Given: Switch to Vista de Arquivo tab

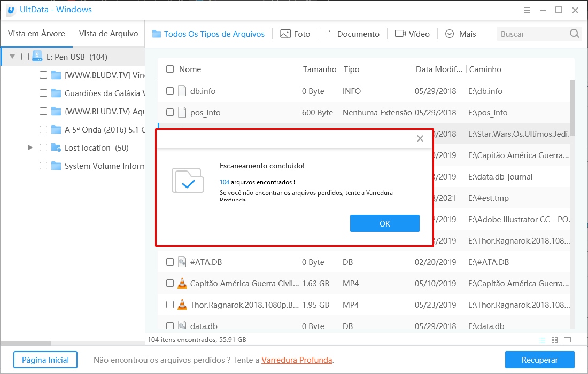Looking at the screenshot, I should click(x=109, y=34).
